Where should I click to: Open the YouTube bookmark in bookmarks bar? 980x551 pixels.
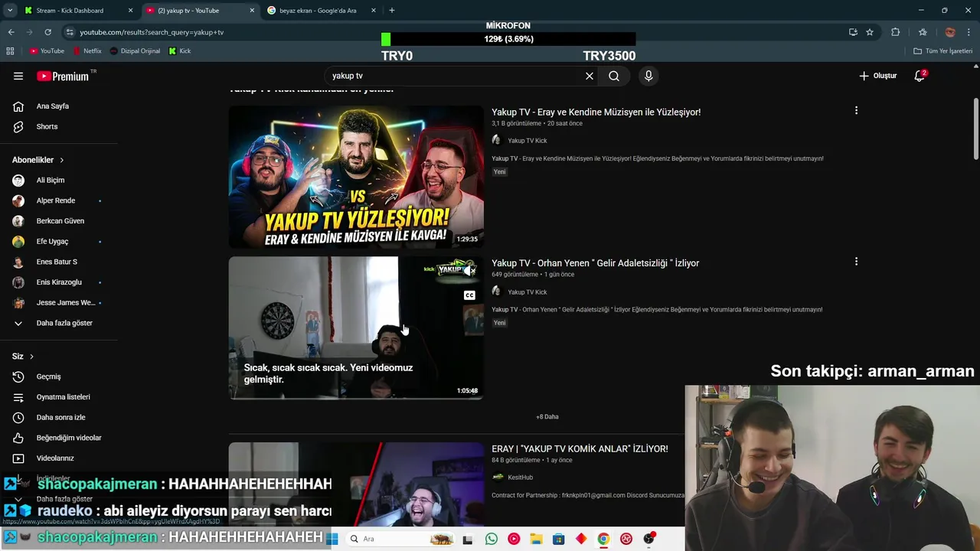47,51
